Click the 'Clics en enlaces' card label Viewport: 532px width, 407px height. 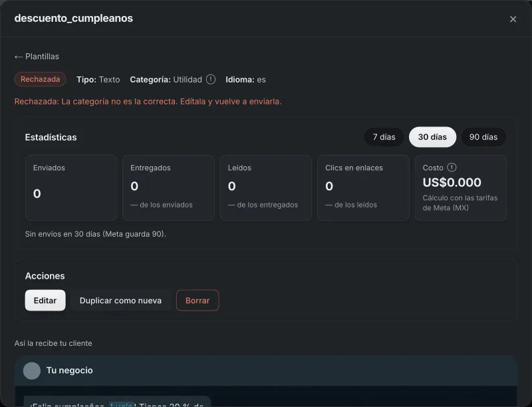354,168
